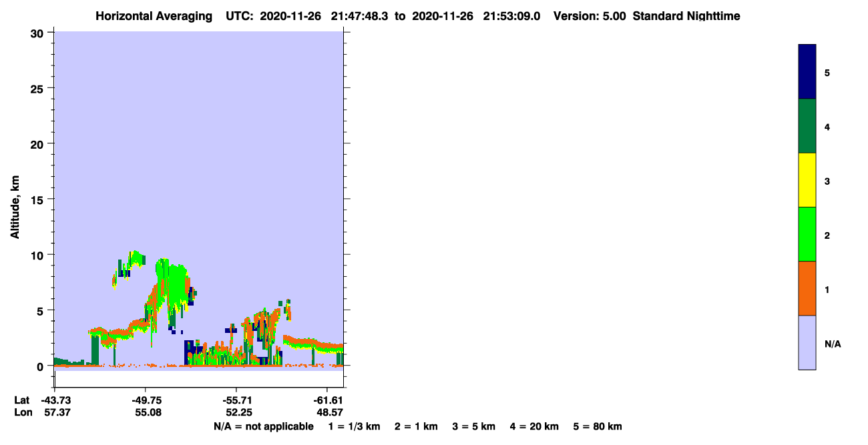Click the legend text "N/A = not applicable"
This screenshot has height=445, width=868.
263,427
